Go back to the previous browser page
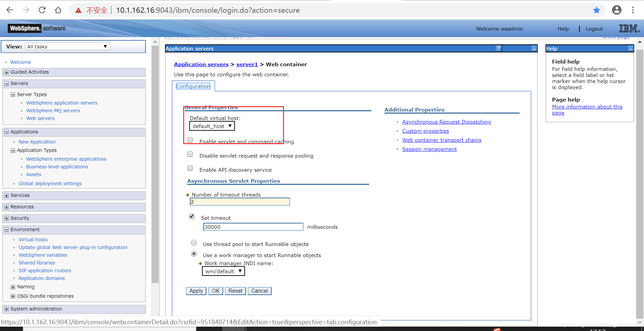Image resolution: width=644 pixels, height=331 pixels. click(x=10, y=10)
